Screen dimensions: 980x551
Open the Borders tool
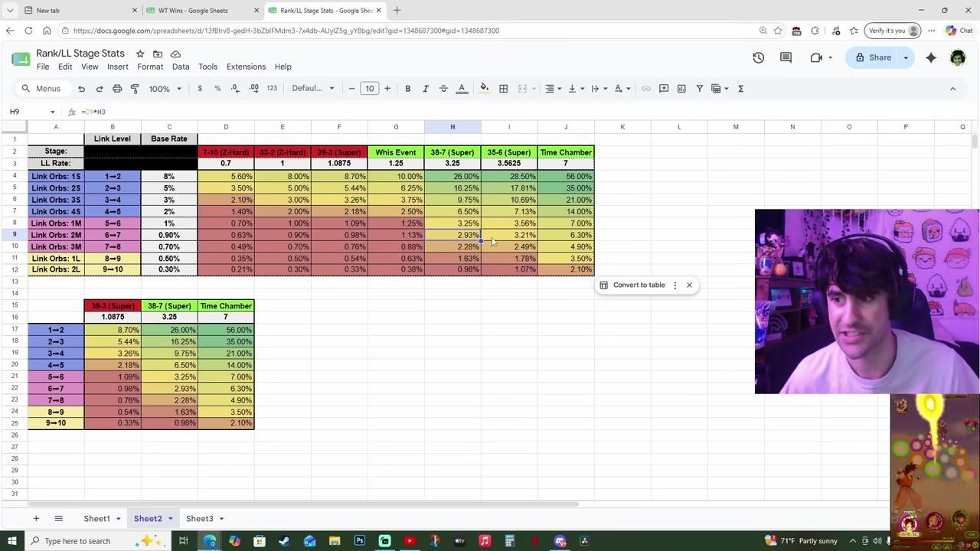pos(504,89)
